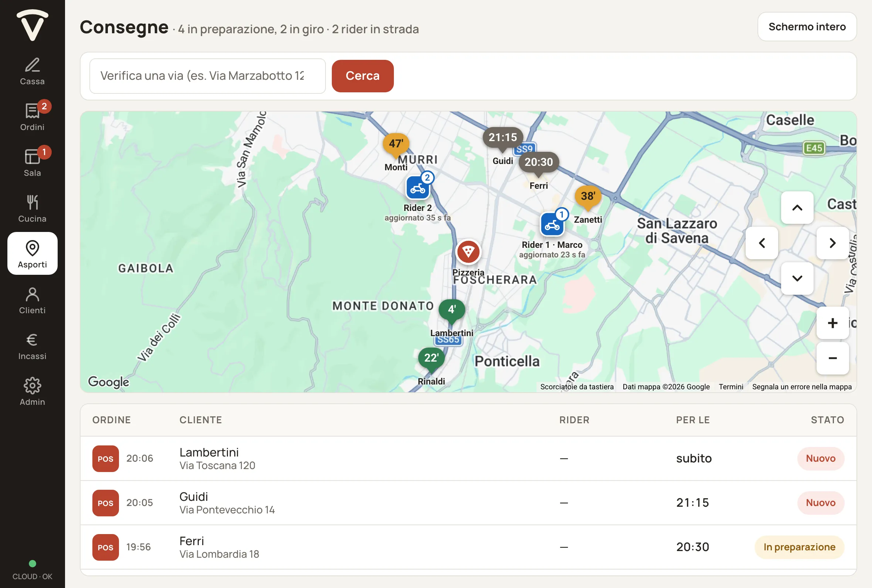Open Schermo intero fullscreen mode

pyautogui.click(x=807, y=27)
